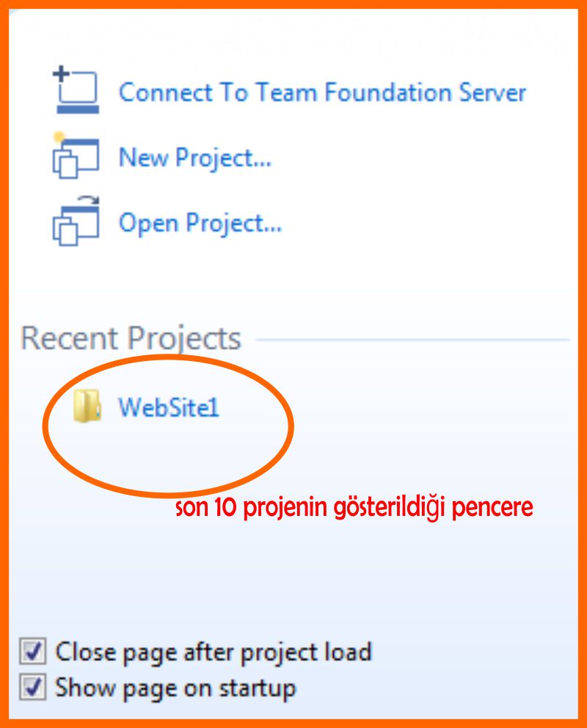The image size is (587, 728).
Task: Click the New Project window icon
Action: [x=76, y=156]
